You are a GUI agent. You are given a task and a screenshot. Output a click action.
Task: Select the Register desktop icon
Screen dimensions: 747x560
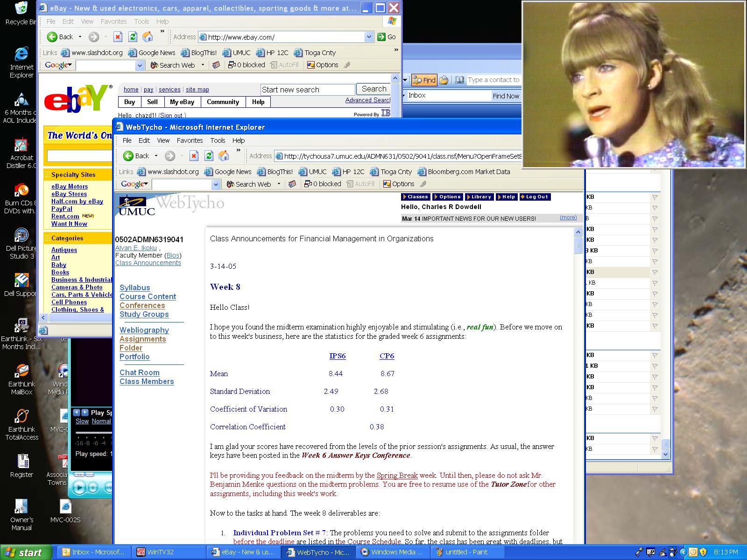(x=21, y=466)
